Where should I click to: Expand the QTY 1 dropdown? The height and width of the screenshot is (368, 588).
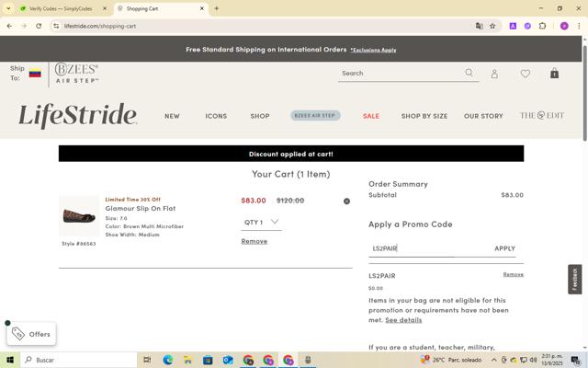pyautogui.click(x=261, y=222)
